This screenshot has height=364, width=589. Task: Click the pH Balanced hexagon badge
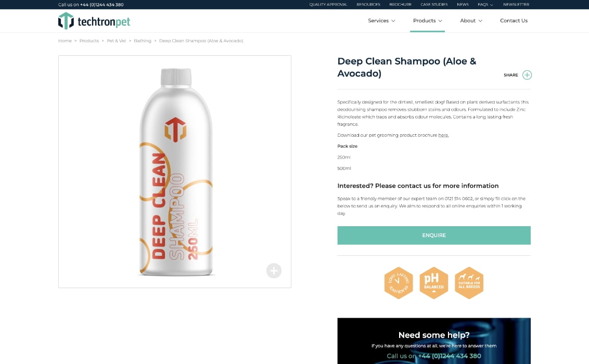click(434, 283)
